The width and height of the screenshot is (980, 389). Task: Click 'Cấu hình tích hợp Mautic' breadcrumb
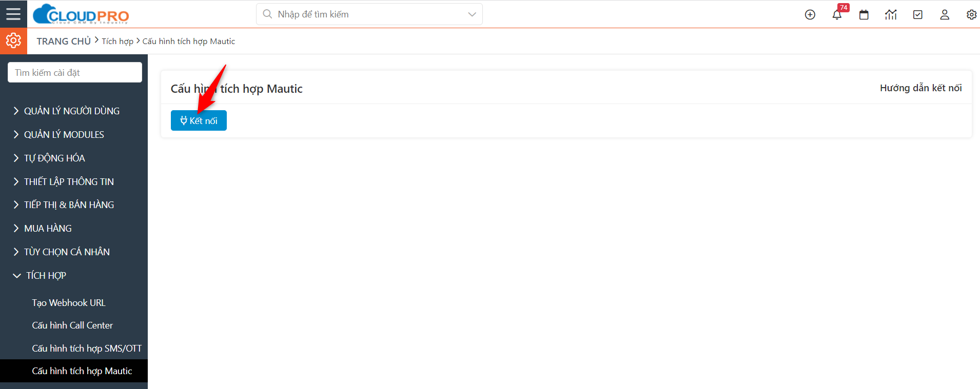pos(189,42)
